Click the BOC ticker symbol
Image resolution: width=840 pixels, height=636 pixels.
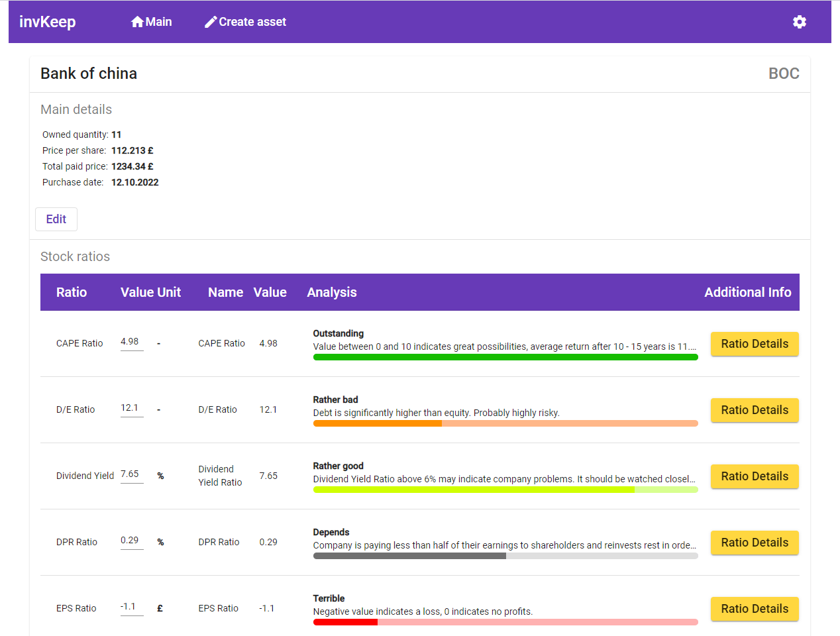pyautogui.click(x=784, y=74)
